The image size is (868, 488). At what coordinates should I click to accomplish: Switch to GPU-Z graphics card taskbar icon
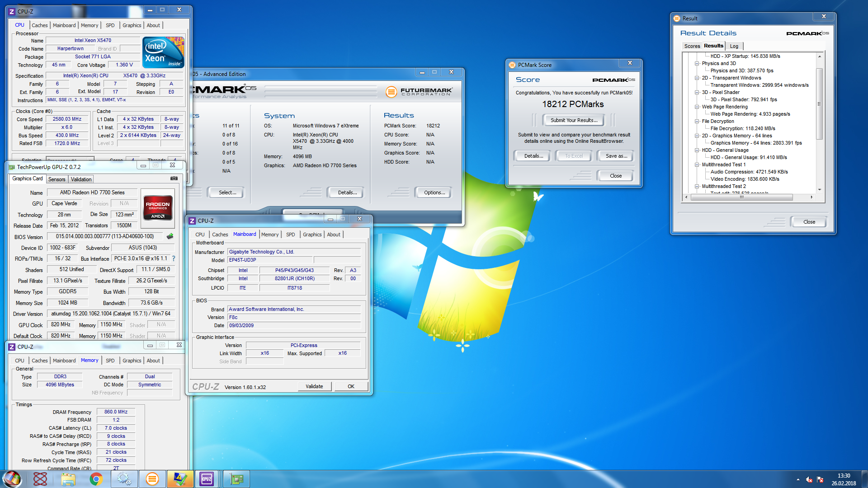tap(236, 479)
